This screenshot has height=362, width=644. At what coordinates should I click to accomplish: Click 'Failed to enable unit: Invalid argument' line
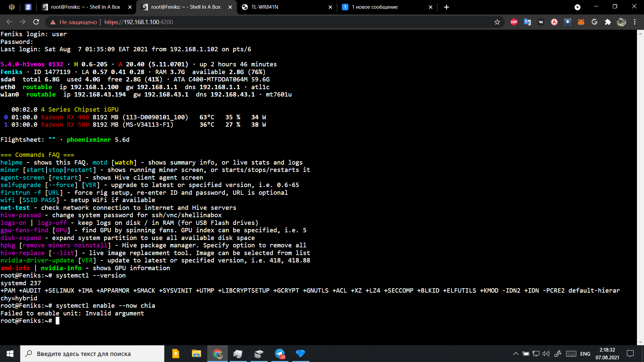72,313
